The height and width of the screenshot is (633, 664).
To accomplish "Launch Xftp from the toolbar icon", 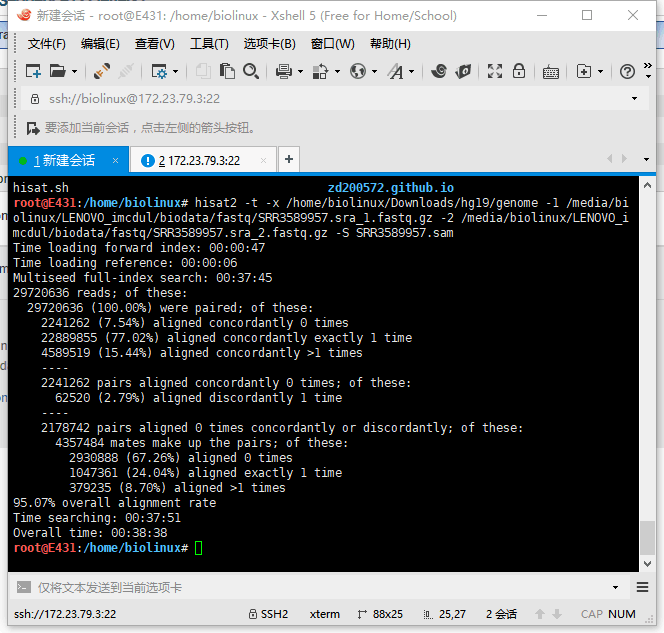I will pyautogui.click(x=439, y=71).
